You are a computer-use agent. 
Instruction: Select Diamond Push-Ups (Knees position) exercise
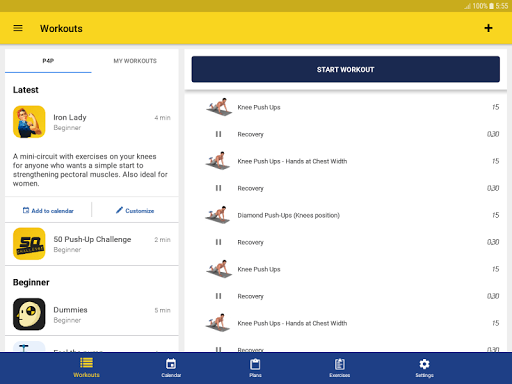[353, 215]
